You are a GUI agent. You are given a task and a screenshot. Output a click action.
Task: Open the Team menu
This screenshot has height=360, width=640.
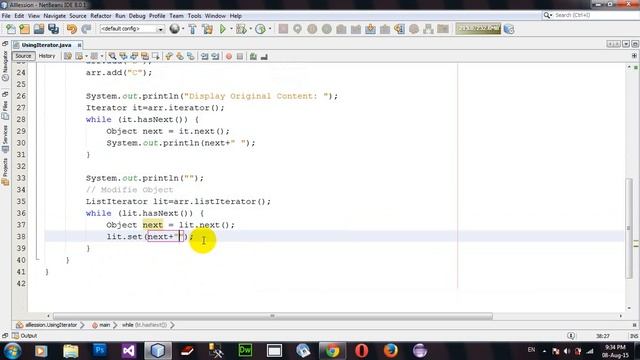coord(176,16)
